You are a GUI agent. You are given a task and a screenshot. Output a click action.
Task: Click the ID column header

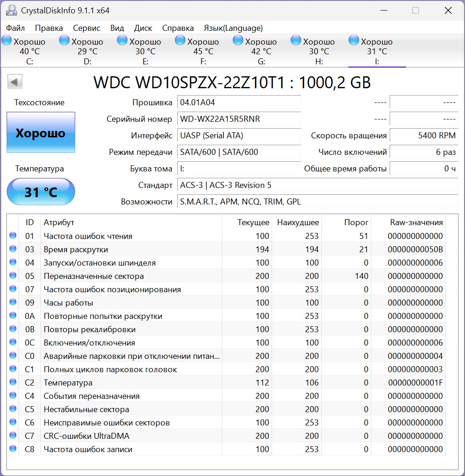(x=29, y=222)
